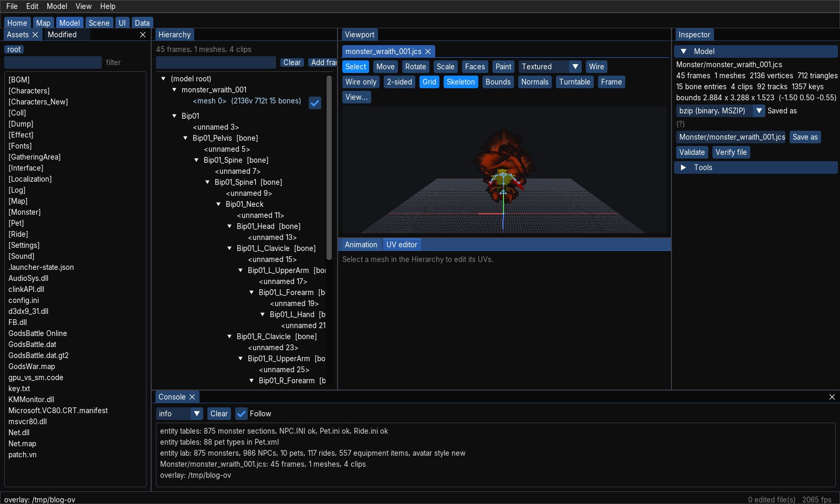Viewport: 840px width, 504px height.
Task: Click the Verify file button
Action: coord(731,152)
